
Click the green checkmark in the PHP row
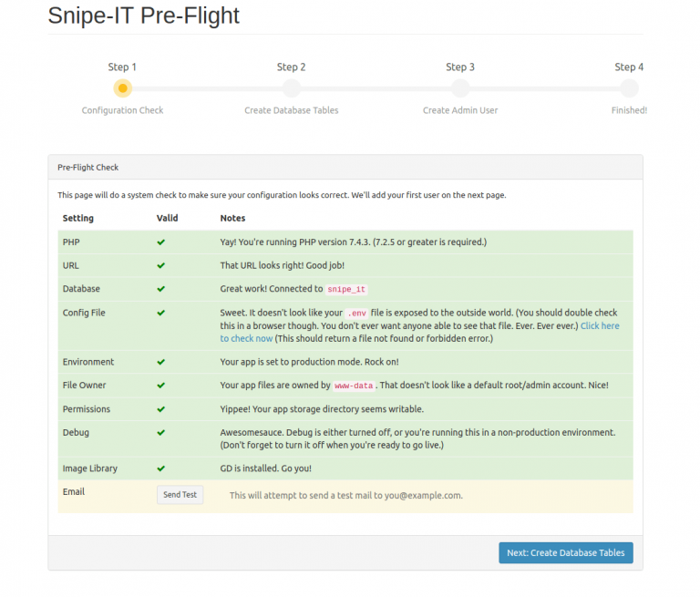pyautogui.click(x=161, y=242)
